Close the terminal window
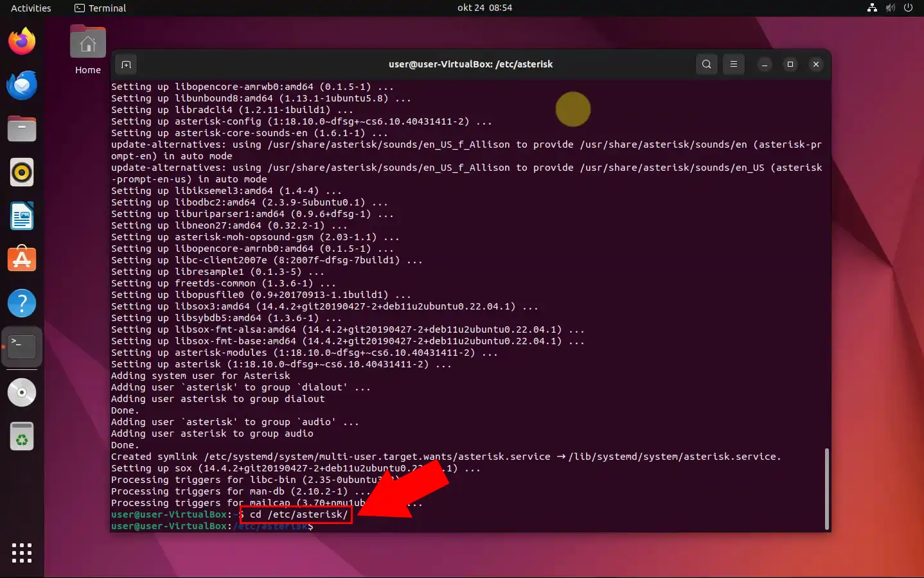 click(816, 64)
